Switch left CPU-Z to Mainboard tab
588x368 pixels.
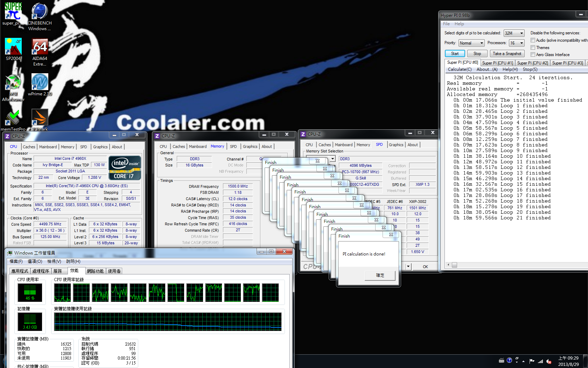pyautogui.click(x=48, y=147)
